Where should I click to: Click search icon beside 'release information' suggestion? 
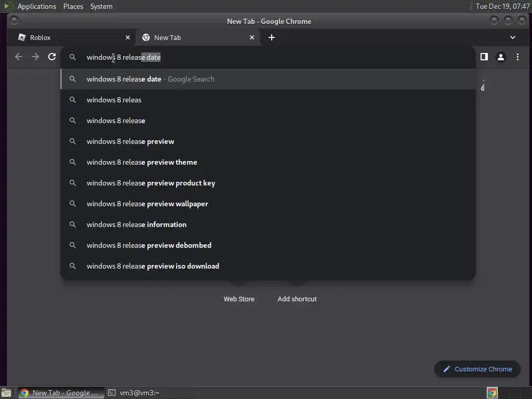point(73,224)
